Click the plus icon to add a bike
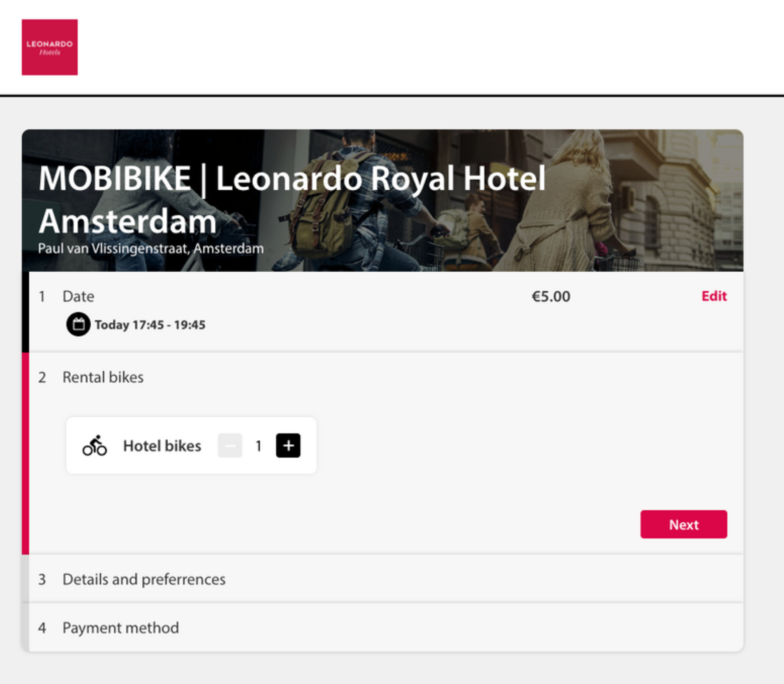The height and width of the screenshot is (684, 784). coord(288,445)
